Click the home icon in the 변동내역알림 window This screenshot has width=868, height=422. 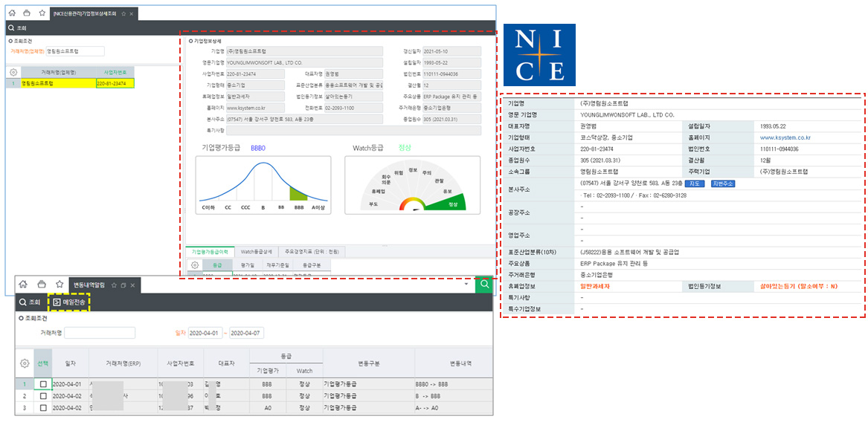click(23, 285)
